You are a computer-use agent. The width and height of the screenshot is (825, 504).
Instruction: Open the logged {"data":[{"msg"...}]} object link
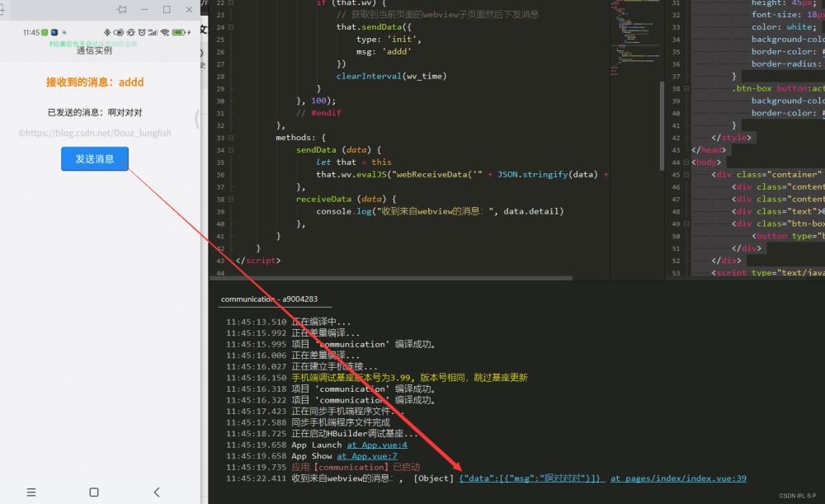click(532, 478)
